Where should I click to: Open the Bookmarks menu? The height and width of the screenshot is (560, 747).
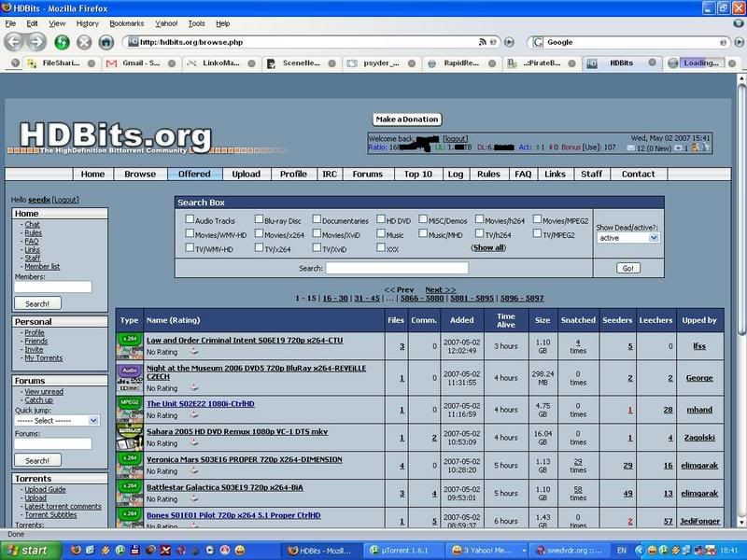(126, 23)
